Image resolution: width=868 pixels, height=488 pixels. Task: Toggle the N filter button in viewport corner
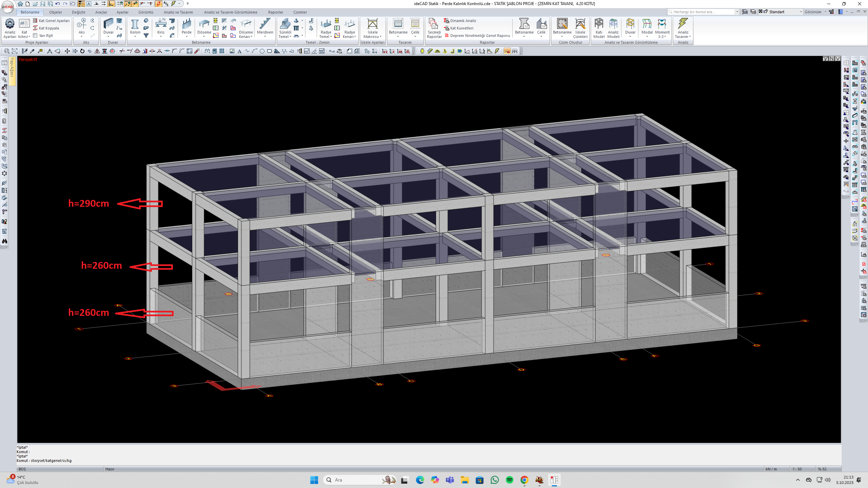[x=832, y=59]
